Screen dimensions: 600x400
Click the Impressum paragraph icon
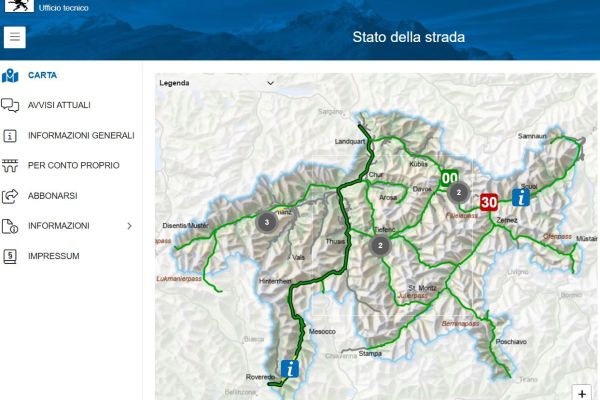pyautogui.click(x=10, y=256)
